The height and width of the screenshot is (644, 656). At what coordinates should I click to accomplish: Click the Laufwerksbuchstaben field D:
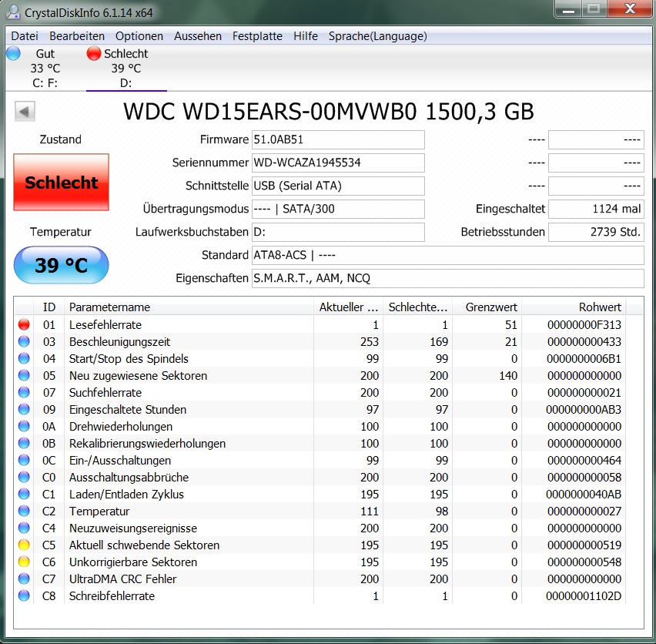(x=338, y=232)
